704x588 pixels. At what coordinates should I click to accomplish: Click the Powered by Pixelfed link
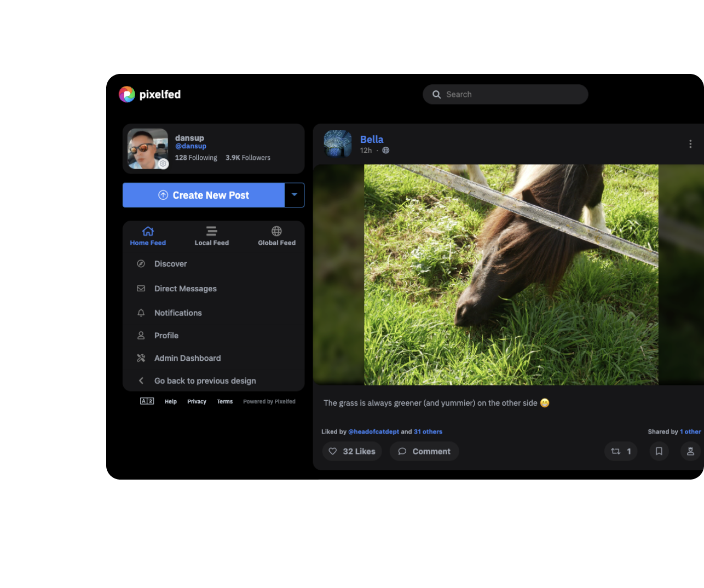tap(269, 401)
